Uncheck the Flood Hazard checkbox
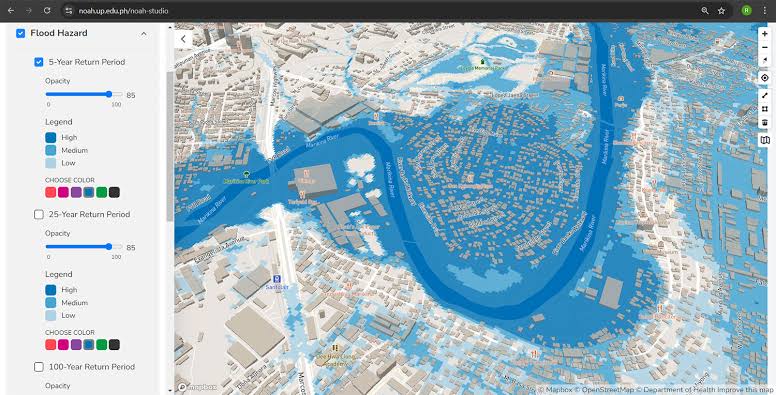 point(20,33)
